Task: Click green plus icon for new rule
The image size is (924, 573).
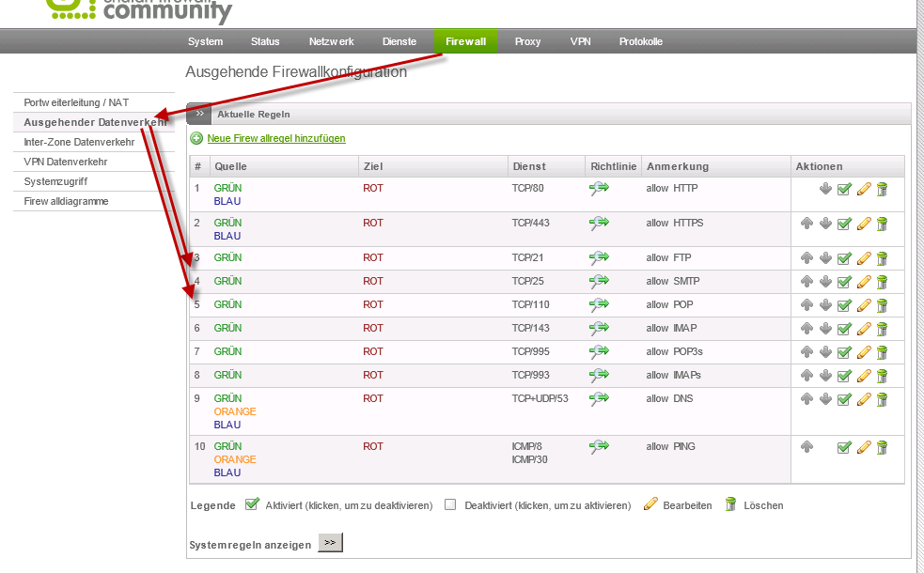Action: [x=196, y=138]
